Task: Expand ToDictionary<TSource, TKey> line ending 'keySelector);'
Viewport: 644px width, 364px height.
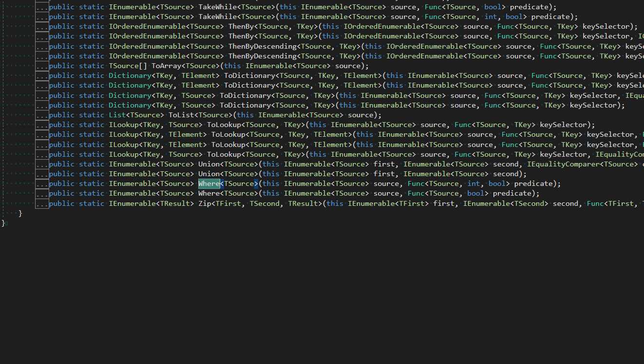Action: click(42, 106)
